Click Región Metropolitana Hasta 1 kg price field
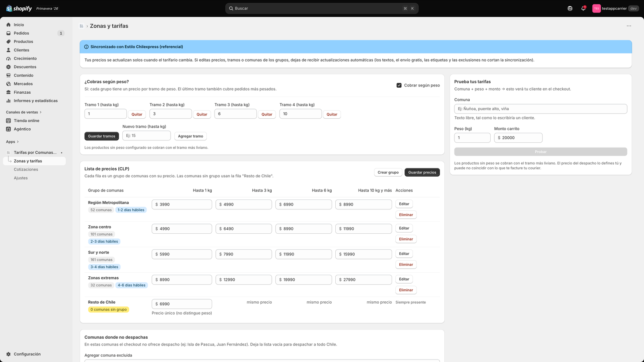644x362 pixels. 182,204
